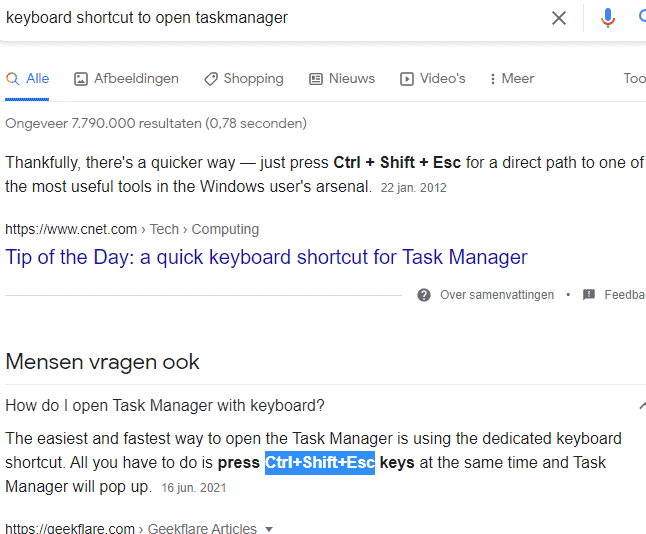Click the bold 'Ctrl + Shift + Esc' snippet text
The width and height of the screenshot is (646, 534).
[397, 162]
